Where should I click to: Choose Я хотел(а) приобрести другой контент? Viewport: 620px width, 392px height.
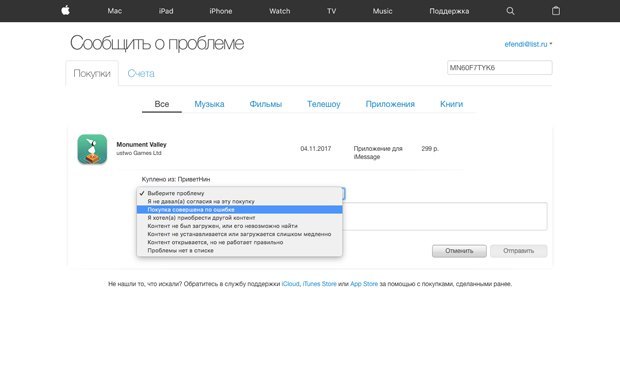(x=239, y=218)
